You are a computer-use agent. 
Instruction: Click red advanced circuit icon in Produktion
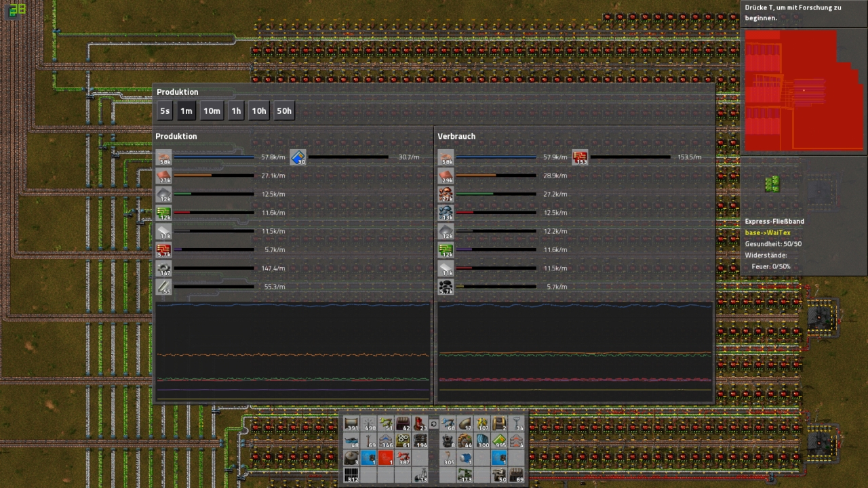[163, 249]
